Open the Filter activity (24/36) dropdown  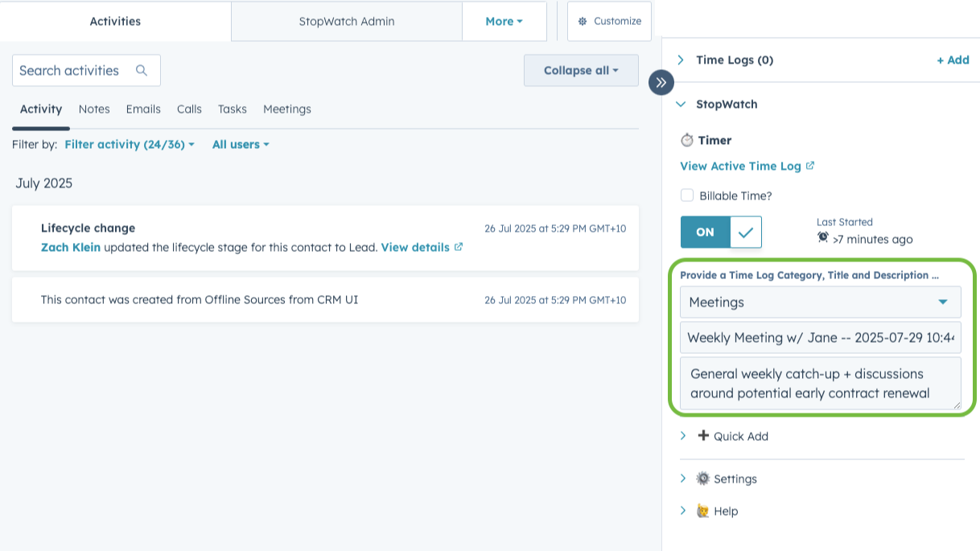129,145
